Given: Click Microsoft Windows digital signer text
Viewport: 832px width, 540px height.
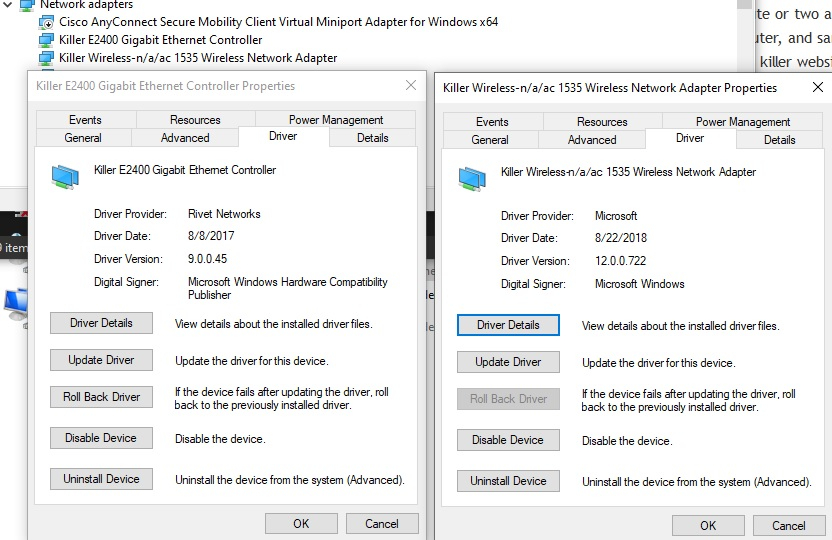Looking at the screenshot, I should coord(639,284).
